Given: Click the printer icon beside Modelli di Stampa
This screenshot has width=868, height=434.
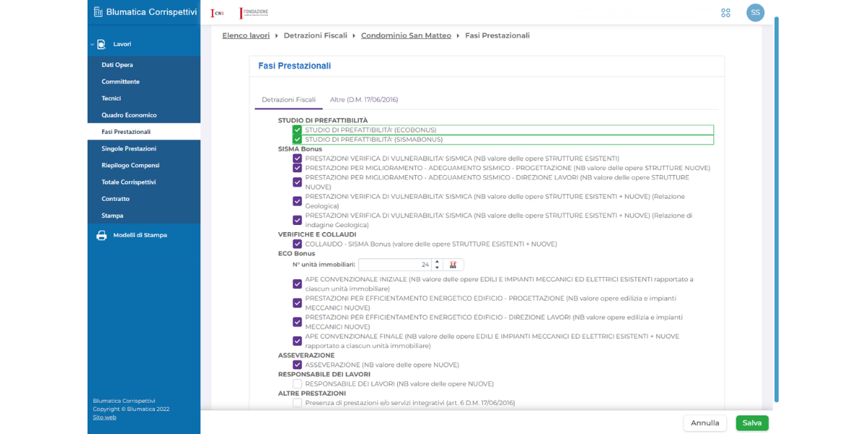Looking at the screenshot, I should 101,235.
